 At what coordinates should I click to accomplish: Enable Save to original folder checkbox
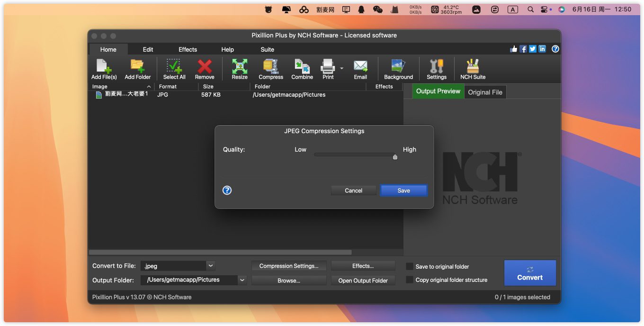point(410,267)
